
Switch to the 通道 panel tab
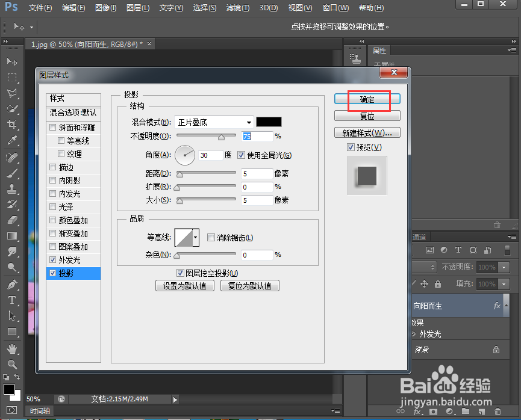pyautogui.click(x=419, y=236)
